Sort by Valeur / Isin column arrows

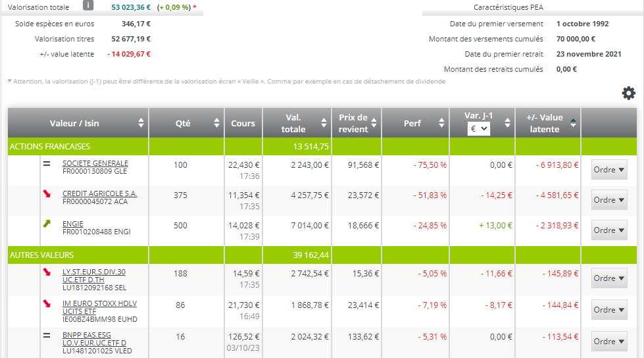pyautogui.click(x=141, y=122)
